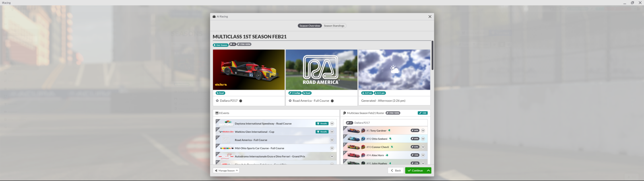Expand #93 Connor Chevli driver row
This screenshot has height=181, width=644.
423,147
